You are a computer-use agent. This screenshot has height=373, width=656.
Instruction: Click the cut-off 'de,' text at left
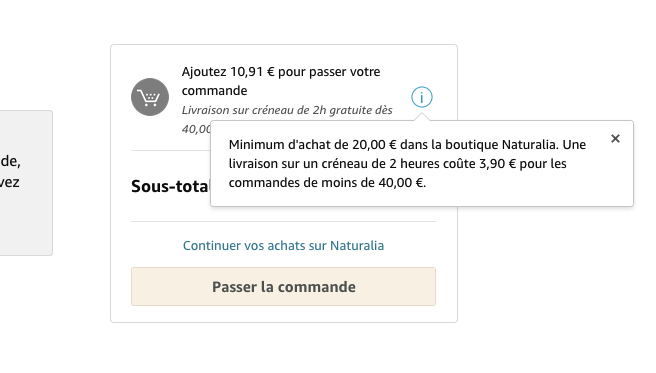pos(10,161)
